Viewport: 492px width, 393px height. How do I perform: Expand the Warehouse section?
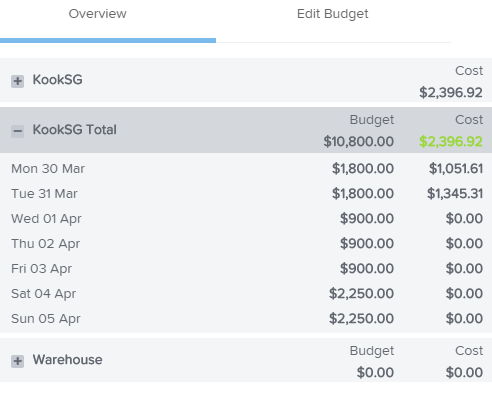(x=17, y=361)
